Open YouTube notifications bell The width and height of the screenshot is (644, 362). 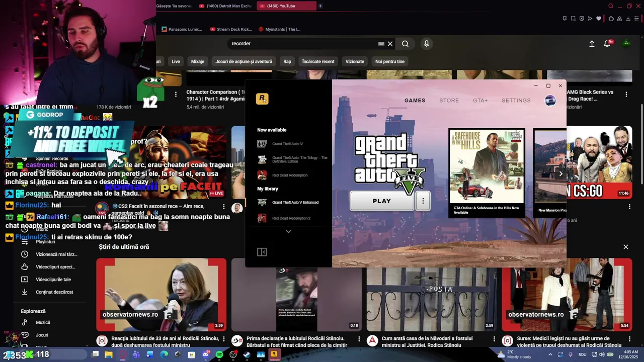607,44
